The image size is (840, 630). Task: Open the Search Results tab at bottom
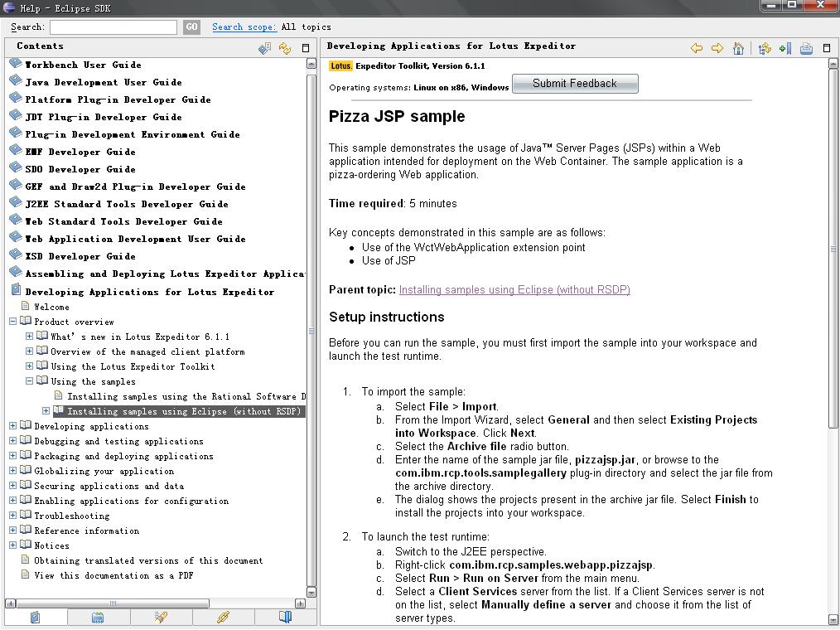161,617
